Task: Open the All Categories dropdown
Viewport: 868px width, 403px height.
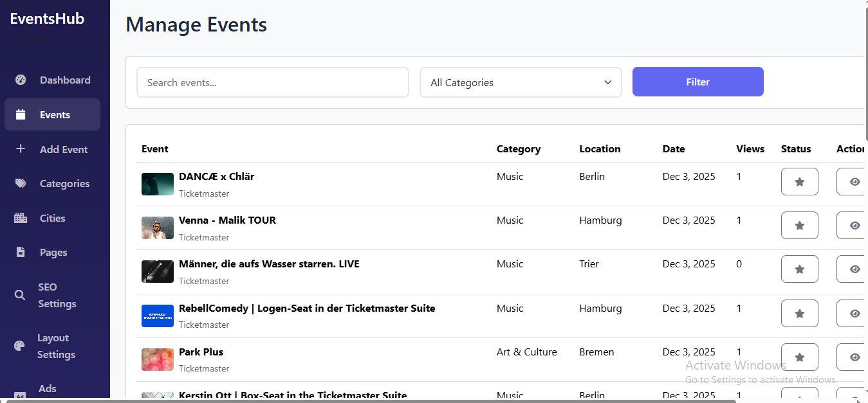Action: (520, 83)
